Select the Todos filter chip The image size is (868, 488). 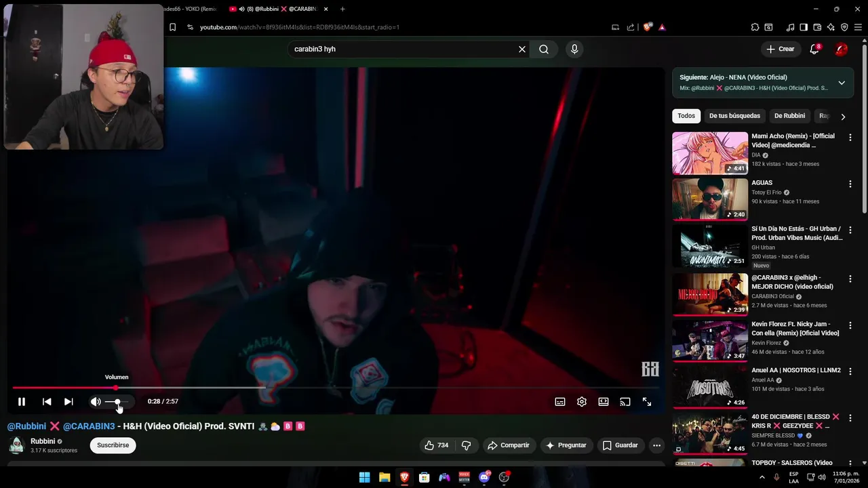tap(686, 116)
